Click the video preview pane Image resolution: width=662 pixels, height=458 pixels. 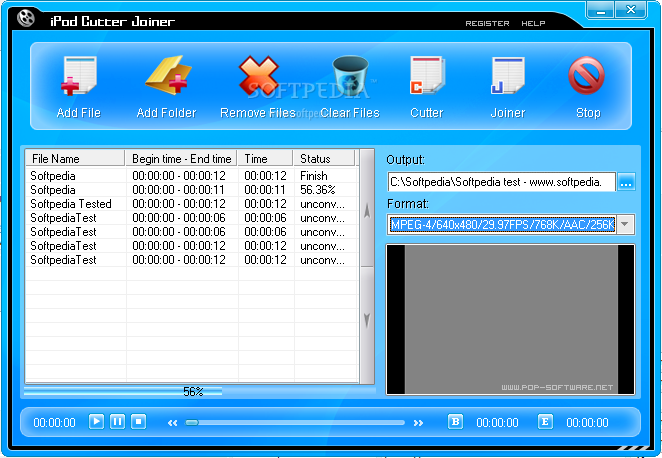[x=510, y=320]
